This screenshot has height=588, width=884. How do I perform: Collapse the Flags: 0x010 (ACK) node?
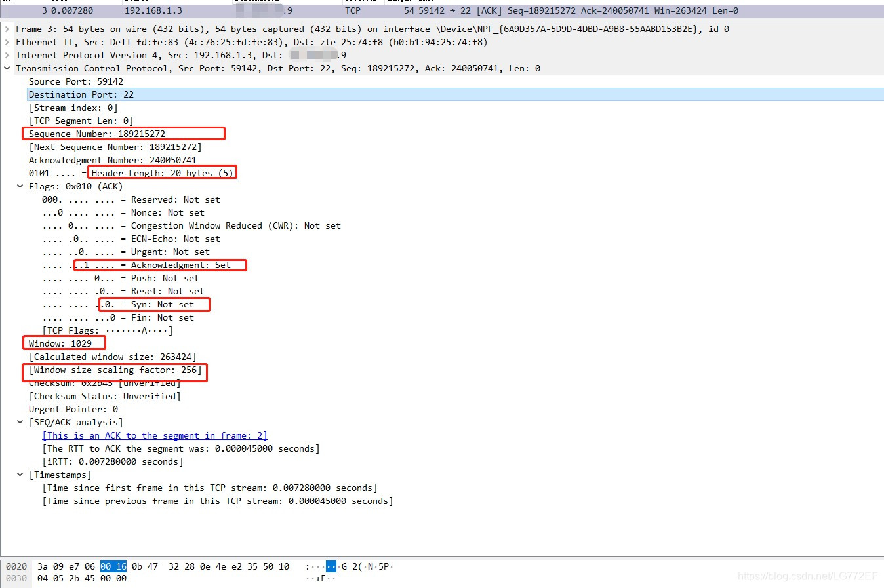(x=20, y=186)
